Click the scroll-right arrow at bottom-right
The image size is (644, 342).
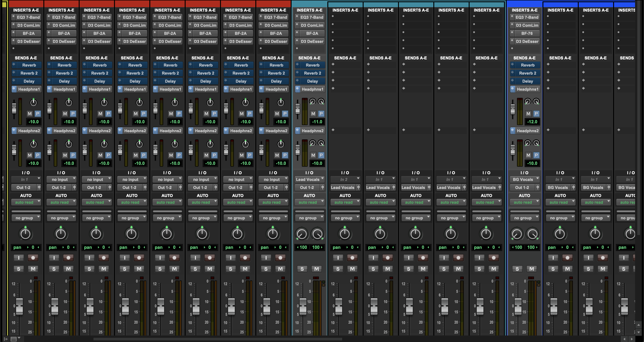(632, 339)
